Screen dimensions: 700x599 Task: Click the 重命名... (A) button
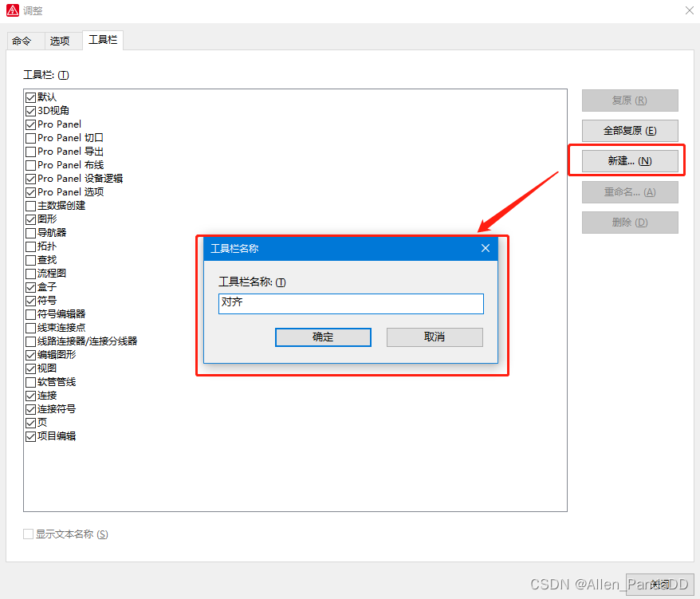pos(630,192)
